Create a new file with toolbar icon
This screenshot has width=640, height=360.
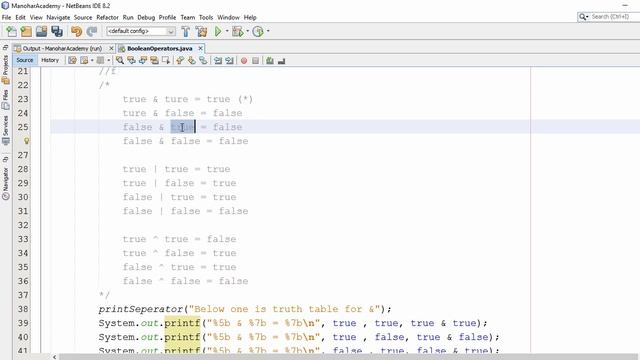pyautogui.click(x=11, y=31)
